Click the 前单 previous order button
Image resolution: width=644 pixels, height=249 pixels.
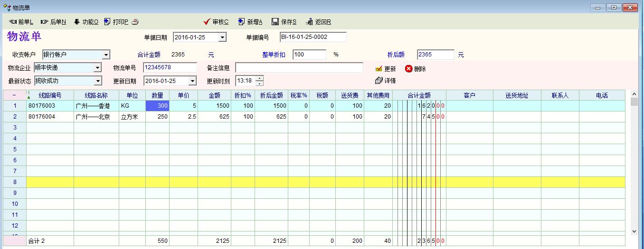tap(21, 22)
